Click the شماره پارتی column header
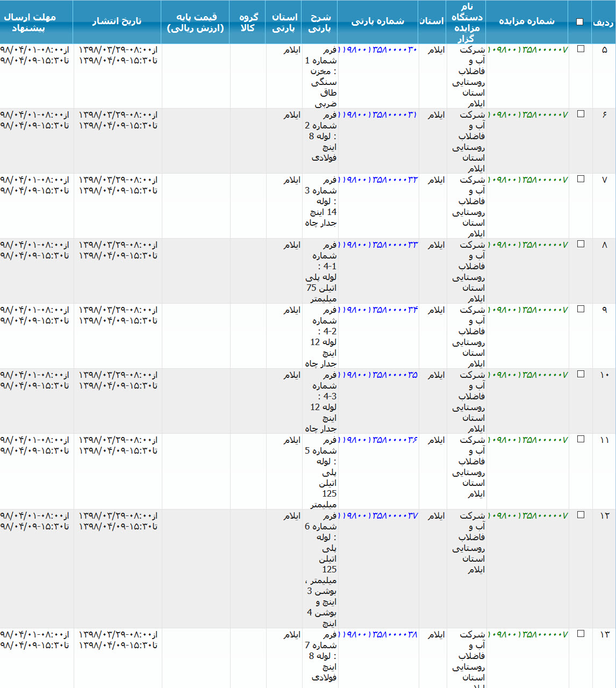Screen dimensions: 616x688 click(378, 21)
